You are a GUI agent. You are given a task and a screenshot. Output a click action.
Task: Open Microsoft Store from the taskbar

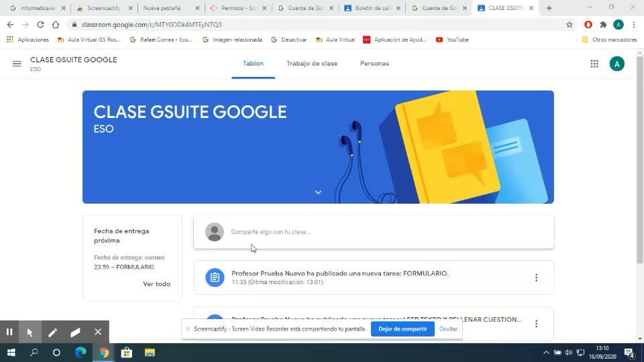point(127,353)
